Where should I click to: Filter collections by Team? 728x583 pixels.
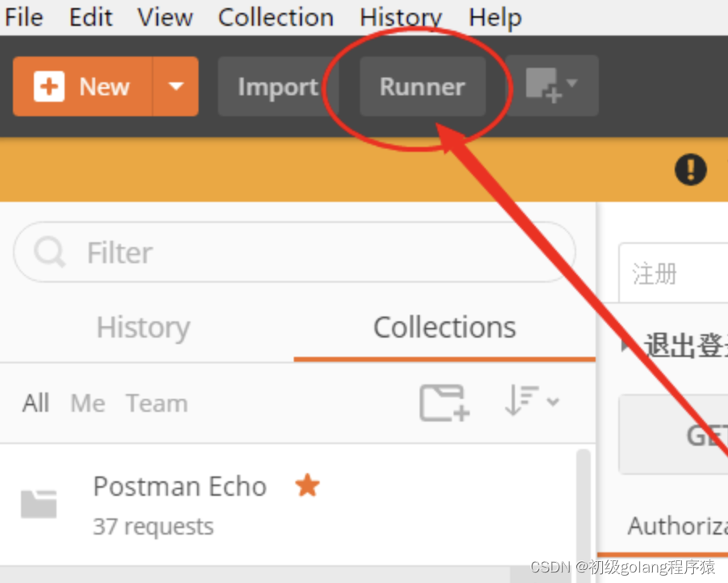(x=157, y=402)
